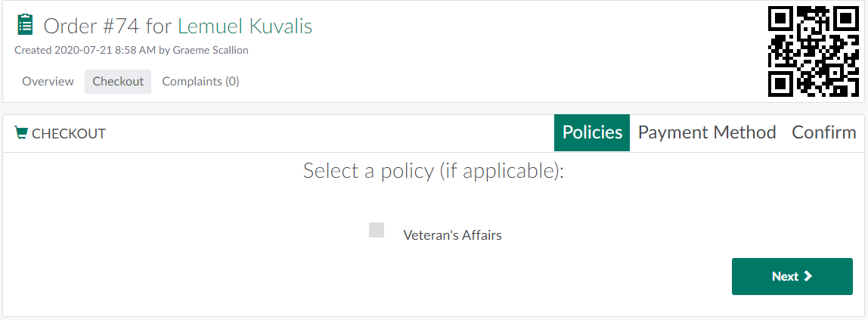Image resolution: width=868 pixels, height=320 pixels.
Task: Click the created date 2020-07-21 text
Action: pyautogui.click(x=83, y=50)
